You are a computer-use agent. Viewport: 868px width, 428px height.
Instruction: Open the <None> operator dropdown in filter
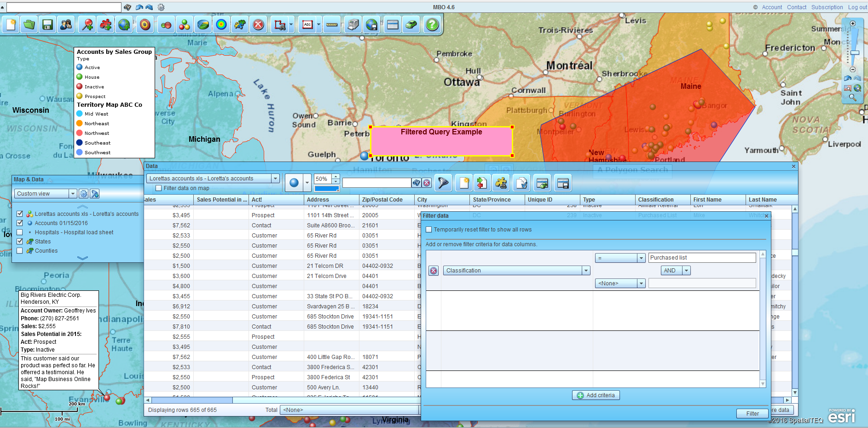point(620,283)
